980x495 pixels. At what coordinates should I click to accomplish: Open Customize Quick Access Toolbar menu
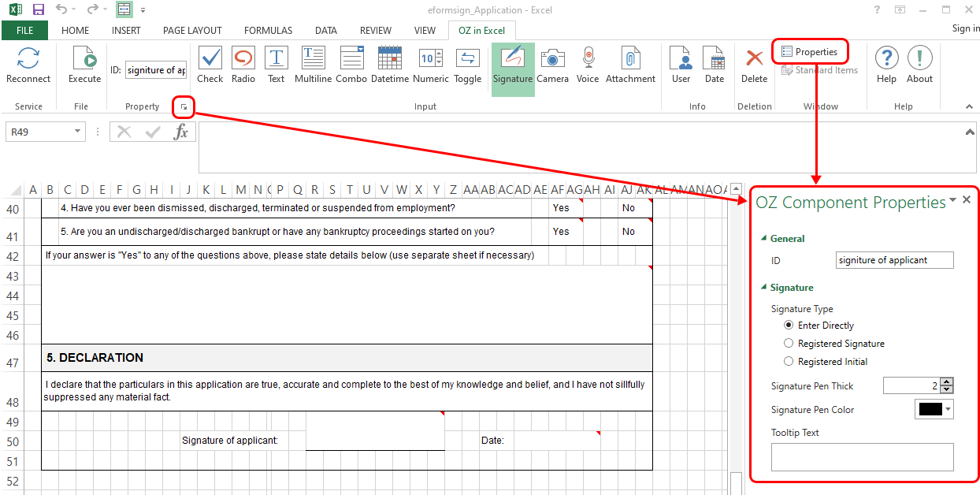pyautogui.click(x=143, y=10)
